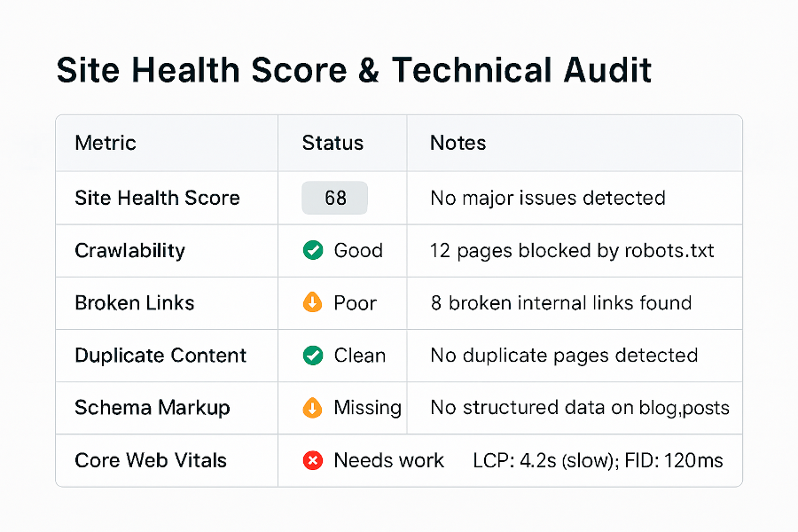Image resolution: width=798 pixels, height=532 pixels.
Task: Click the Duplicate Content row label
Action: (160, 356)
